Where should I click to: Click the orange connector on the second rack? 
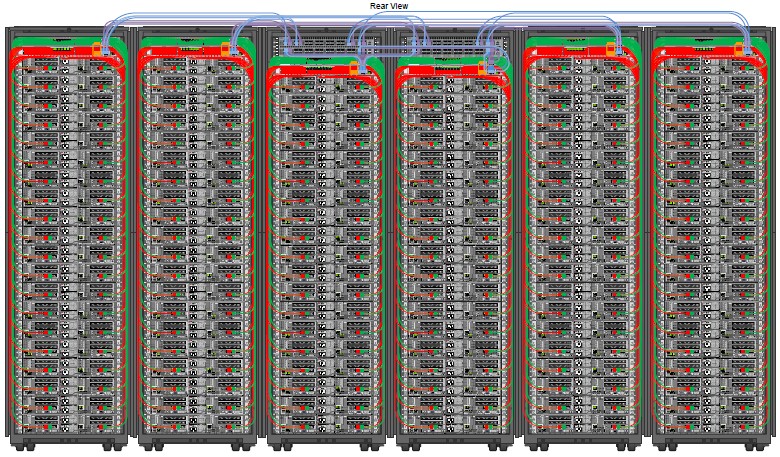pyautogui.click(x=225, y=49)
